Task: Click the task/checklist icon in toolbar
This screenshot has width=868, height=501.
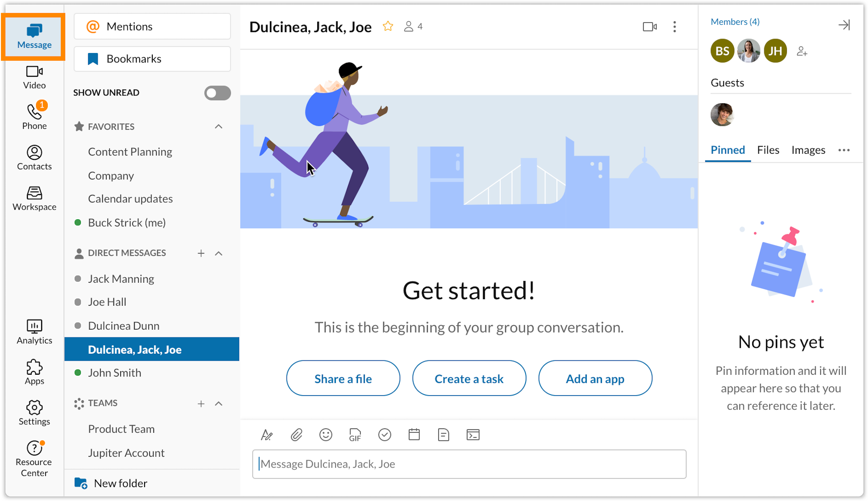Action: click(x=385, y=435)
